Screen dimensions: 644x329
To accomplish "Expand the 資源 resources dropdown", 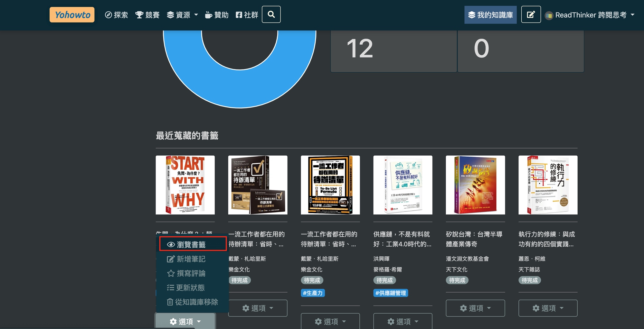I will tap(182, 15).
